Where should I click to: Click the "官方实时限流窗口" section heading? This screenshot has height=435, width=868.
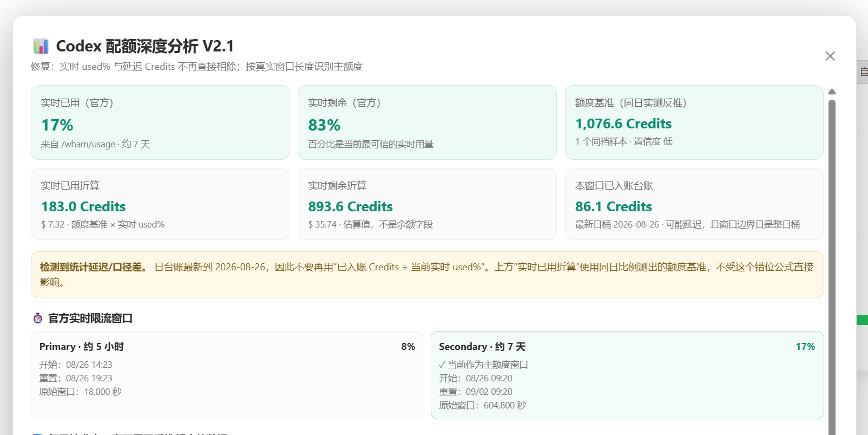point(90,318)
